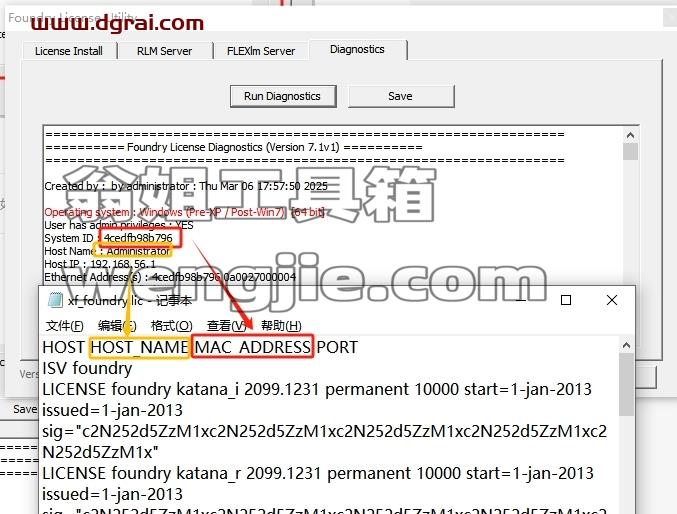Open the 格式(O) menu in Notepad
677x514 pixels.
[171, 325]
